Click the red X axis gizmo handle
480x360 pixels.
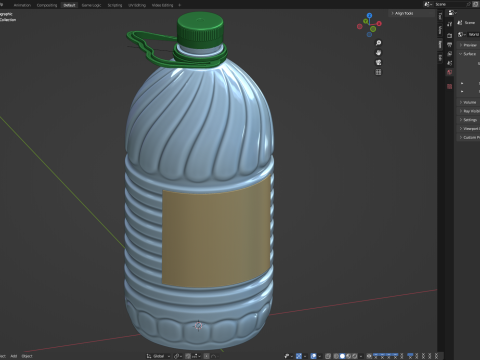[x=379, y=24]
